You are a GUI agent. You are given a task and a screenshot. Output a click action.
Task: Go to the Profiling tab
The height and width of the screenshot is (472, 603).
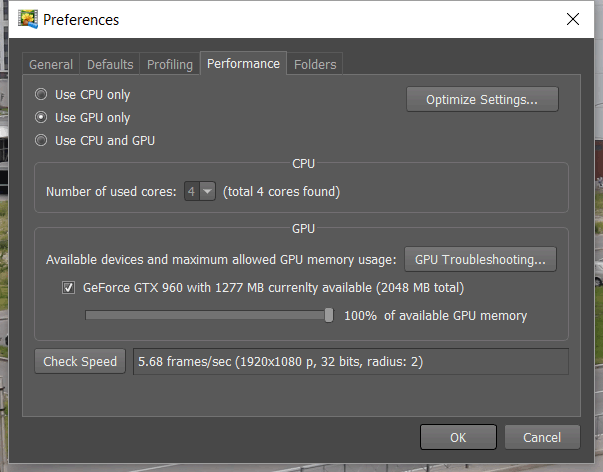coord(170,64)
